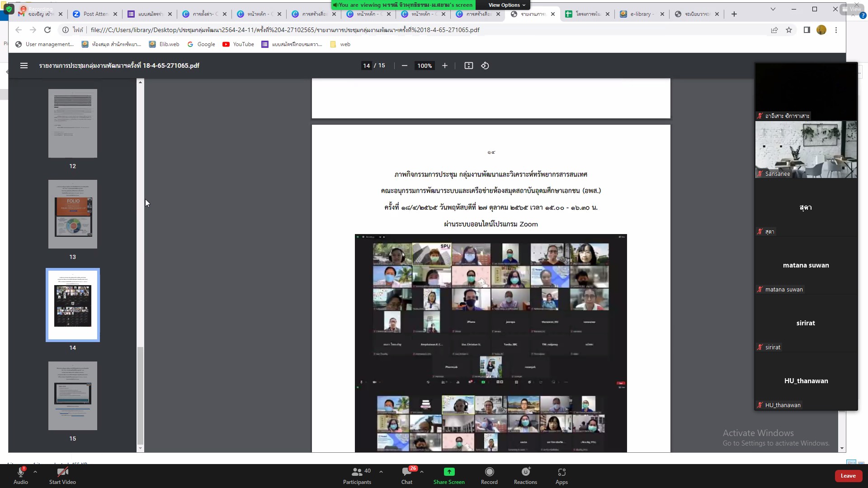Select page 13 thumbnail in sidebar
The image size is (868, 488).
73,214
